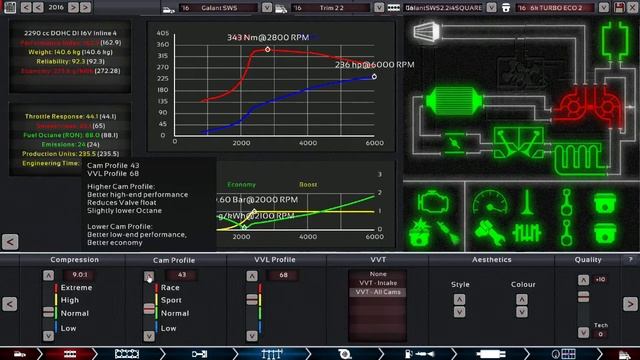Click the crankshaft status icon

(x=527, y=233)
